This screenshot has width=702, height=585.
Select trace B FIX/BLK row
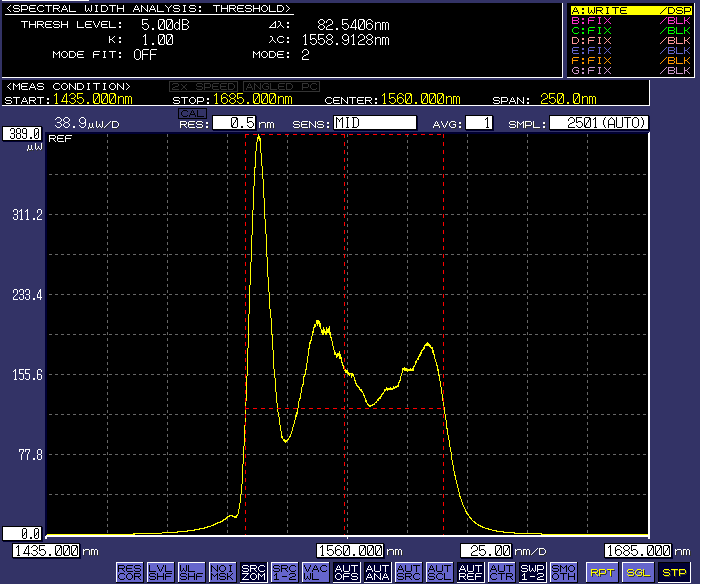630,20
